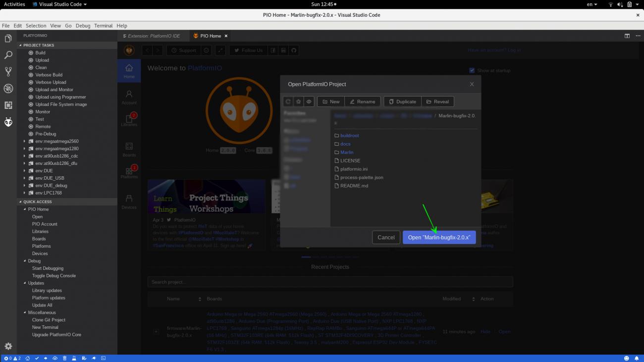The width and height of the screenshot is (644, 362).
Task: Click the Duplicate button
Action: click(402, 102)
